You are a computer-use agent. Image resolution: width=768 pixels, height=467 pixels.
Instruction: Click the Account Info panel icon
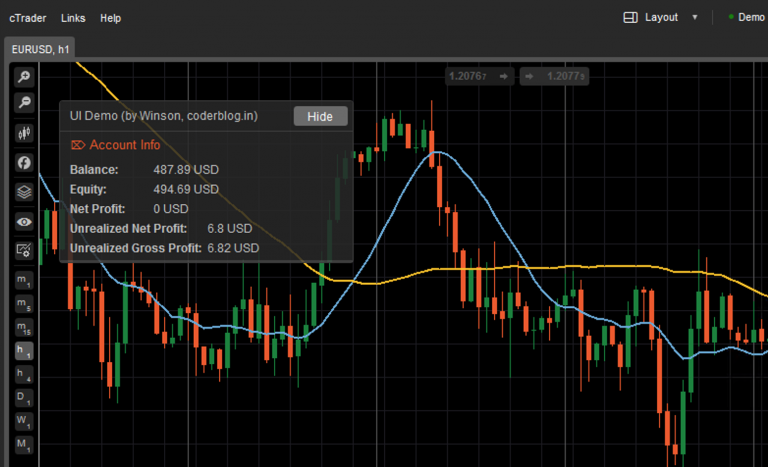point(78,145)
